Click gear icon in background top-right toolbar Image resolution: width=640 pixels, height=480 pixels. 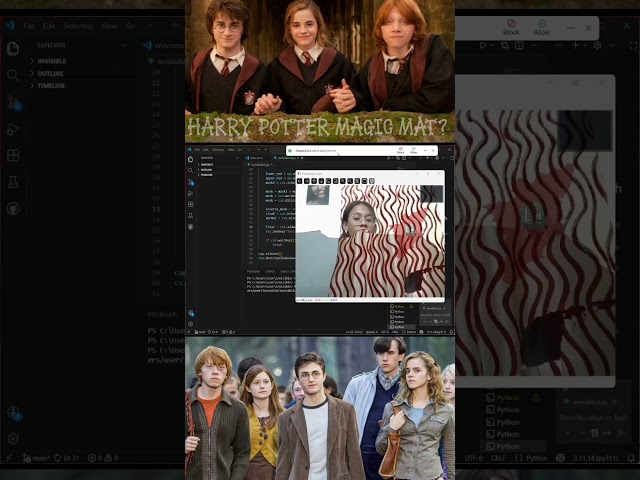tap(597, 45)
